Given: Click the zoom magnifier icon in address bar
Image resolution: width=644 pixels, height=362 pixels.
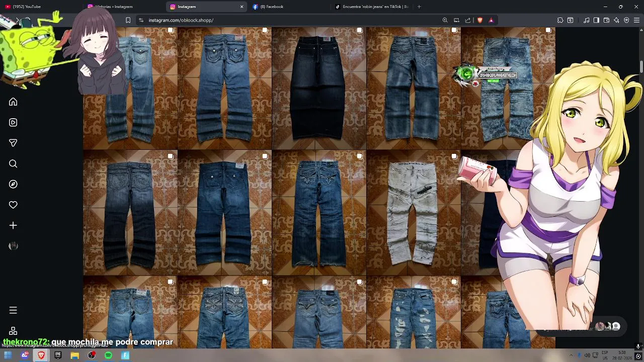Looking at the screenshot, I should click(x=445, y=20).
